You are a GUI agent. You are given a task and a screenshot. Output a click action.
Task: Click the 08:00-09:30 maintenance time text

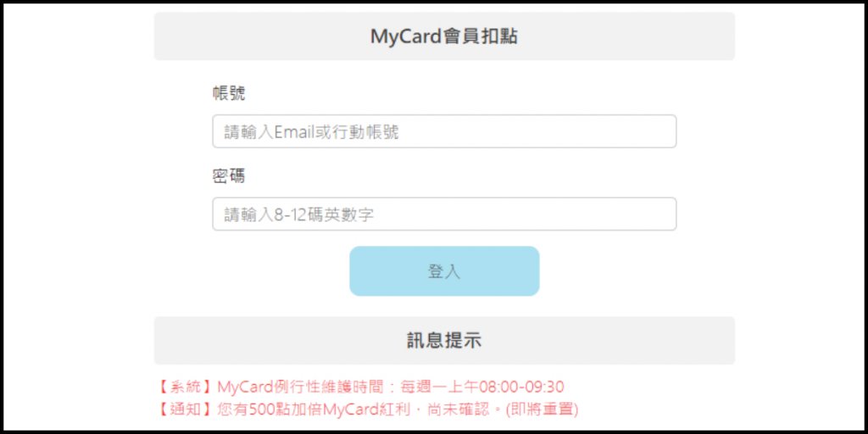click(521, 387)
